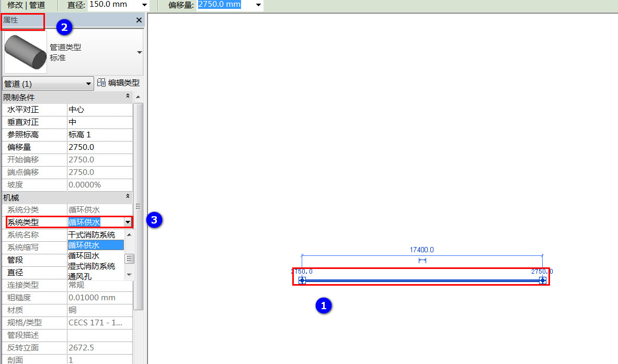Open the 直径 diameter dropdown arrow
The height and width of the screenshot is (364, 618).
click(x=144, y=5)
